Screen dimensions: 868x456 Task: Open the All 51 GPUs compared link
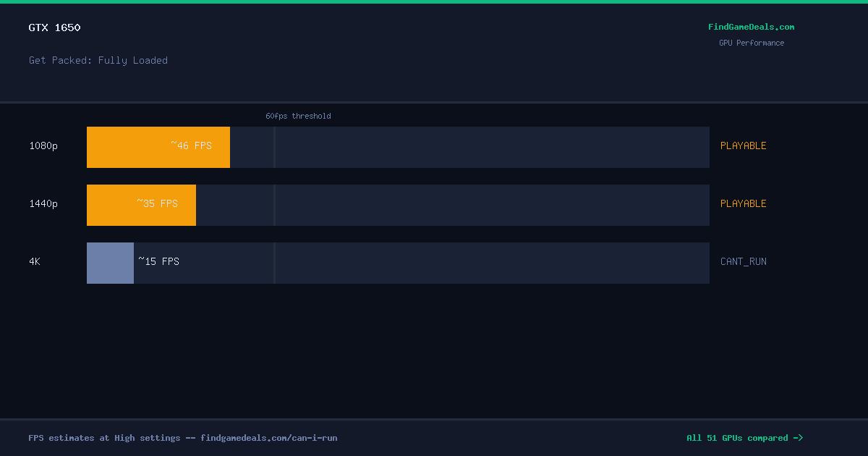745,438
